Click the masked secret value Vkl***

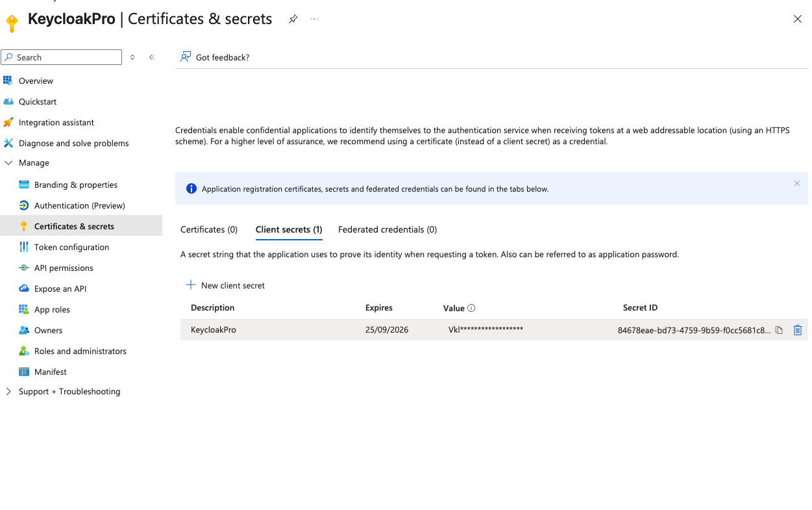click(486, 329)
